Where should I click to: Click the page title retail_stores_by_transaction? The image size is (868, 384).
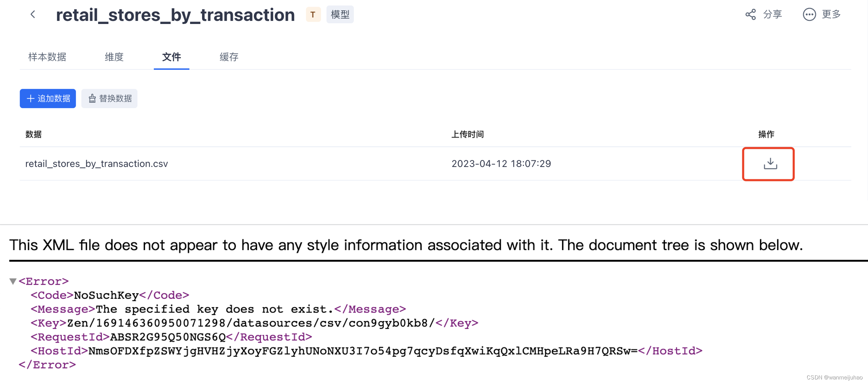click(175, 15)
